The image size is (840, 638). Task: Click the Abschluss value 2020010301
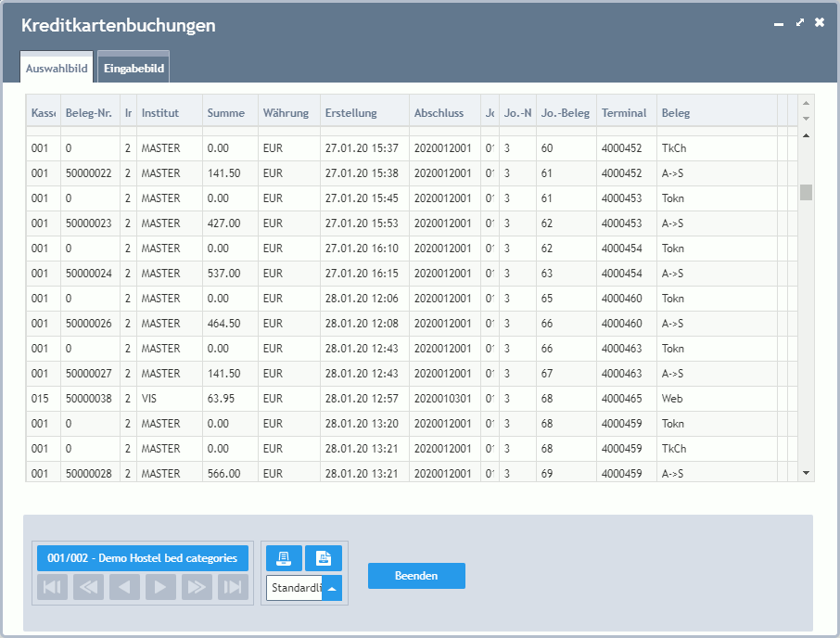(442, 399)
